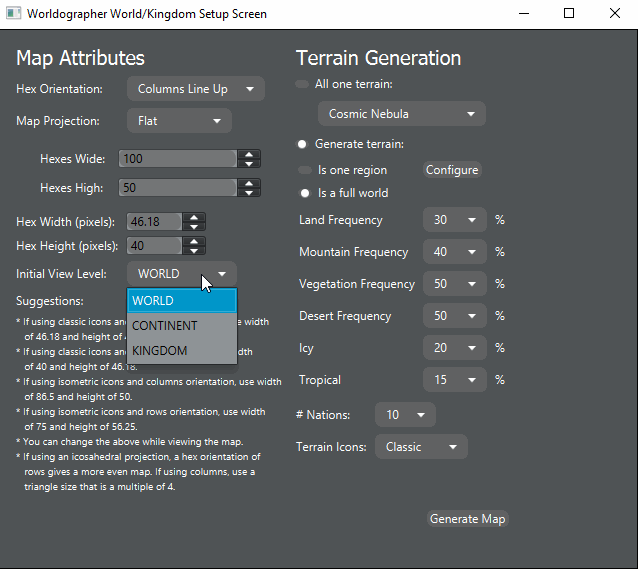Image resolution: width=638 pixels, height=569 pixels.
Task: Decrease Hexes Wide with down arrow
Action: point(249,164)
